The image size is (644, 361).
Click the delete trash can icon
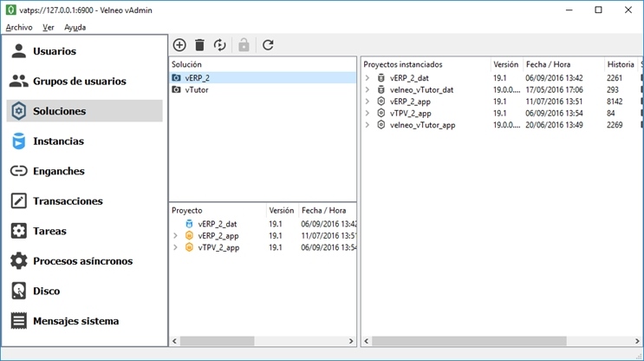point(199,45)
